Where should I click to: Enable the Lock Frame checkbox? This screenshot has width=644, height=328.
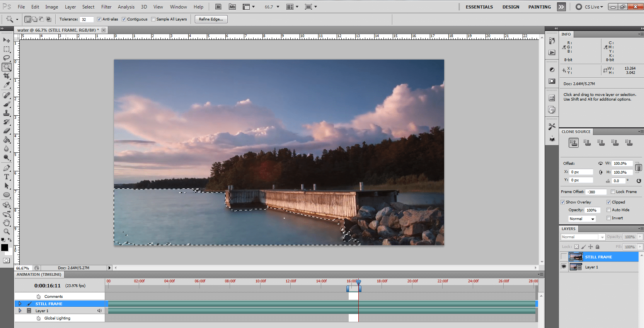click(613, 192)
